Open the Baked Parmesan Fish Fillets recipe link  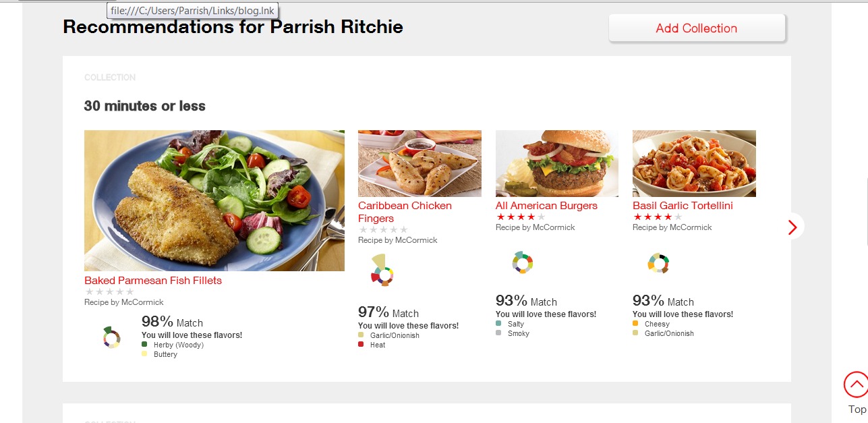153,280
